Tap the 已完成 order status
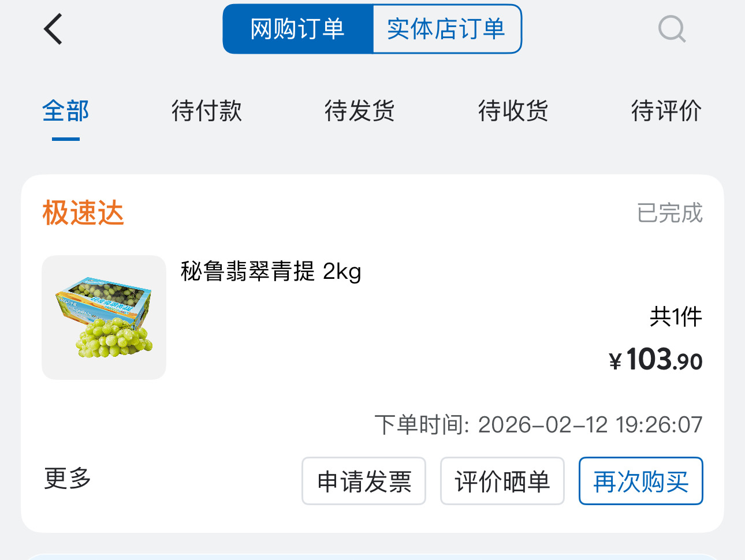745x560 pixels. point(669,213)
